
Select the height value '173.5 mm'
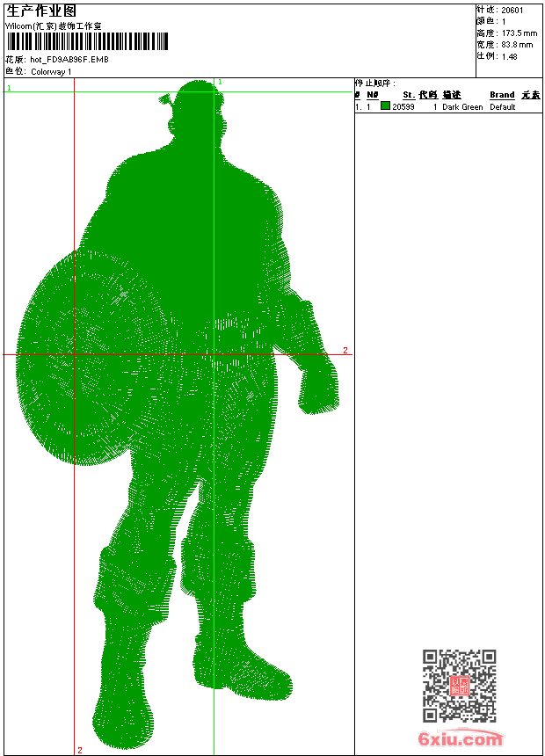click(520, 33)
